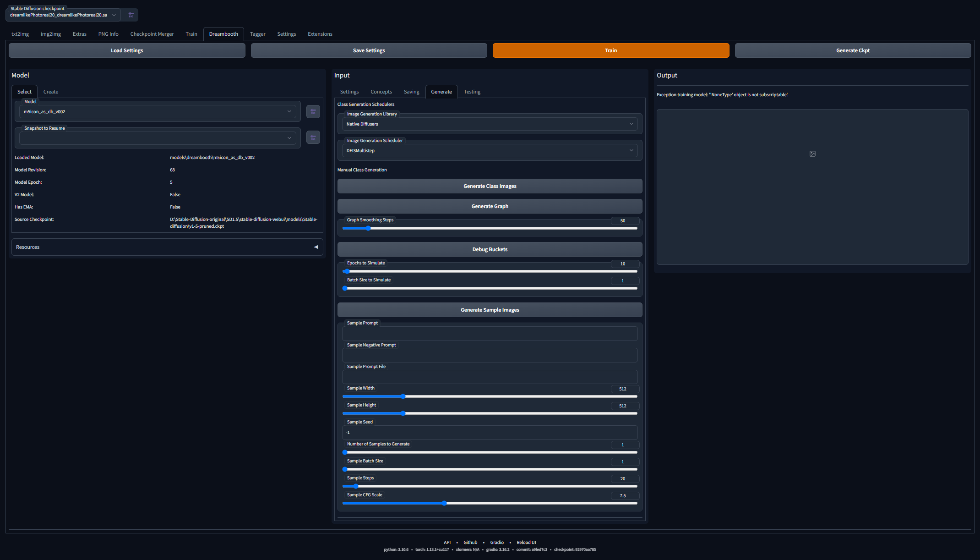Adjust the Sample CFG Scale slider

(490, 503)
